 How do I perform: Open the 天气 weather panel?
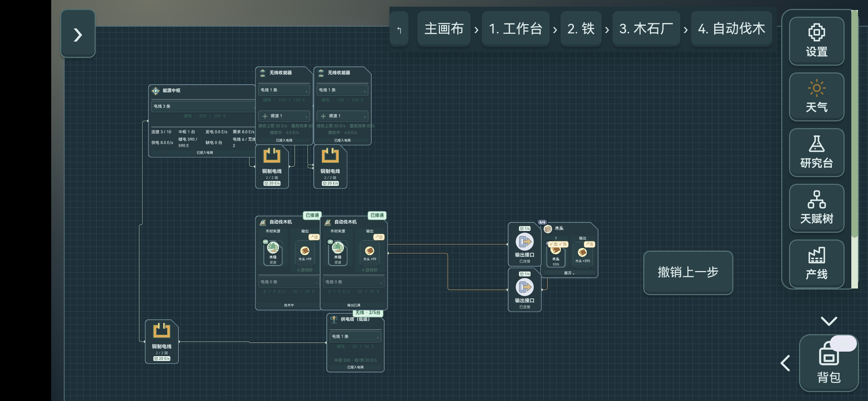816,97
